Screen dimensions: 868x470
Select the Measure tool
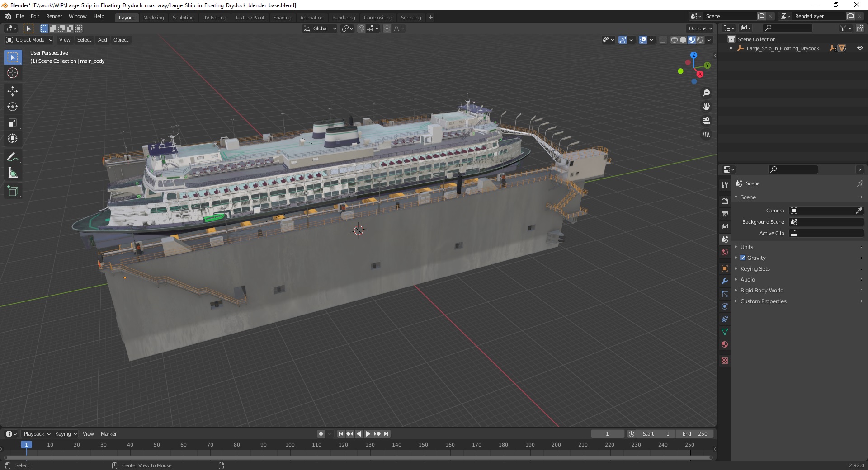pos(13,173)
